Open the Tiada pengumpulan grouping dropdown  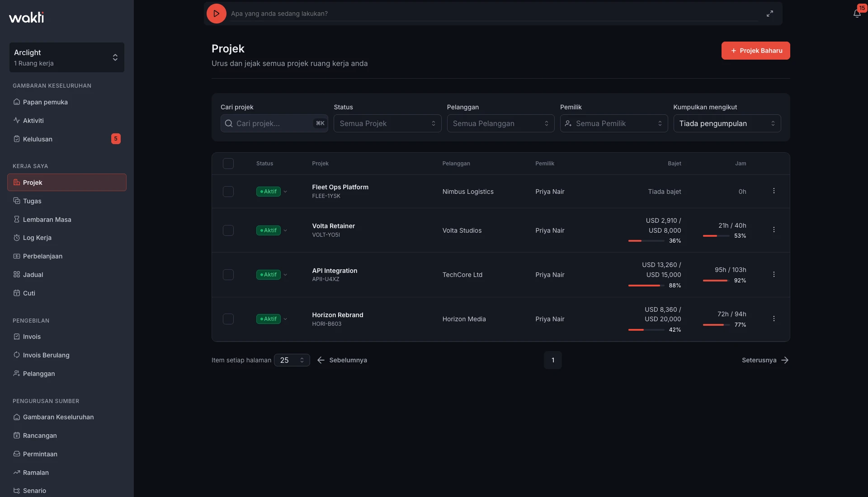click(x=727, y=123)
